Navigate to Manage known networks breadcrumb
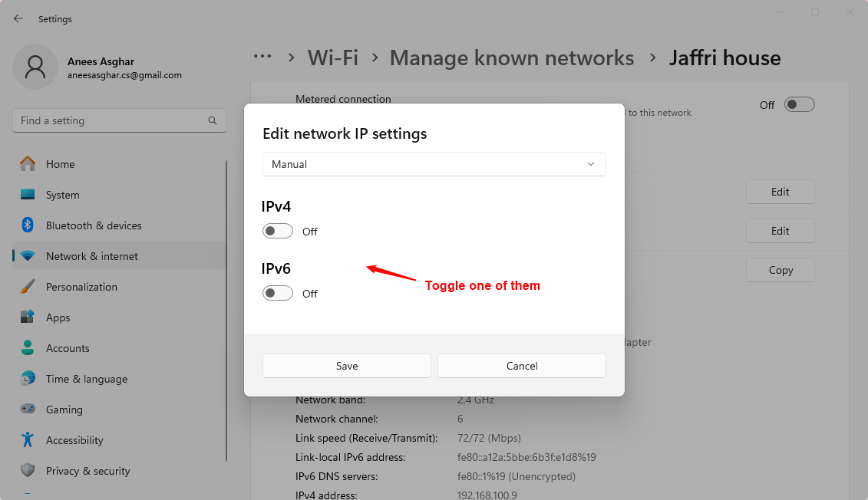 pos(511,58)
